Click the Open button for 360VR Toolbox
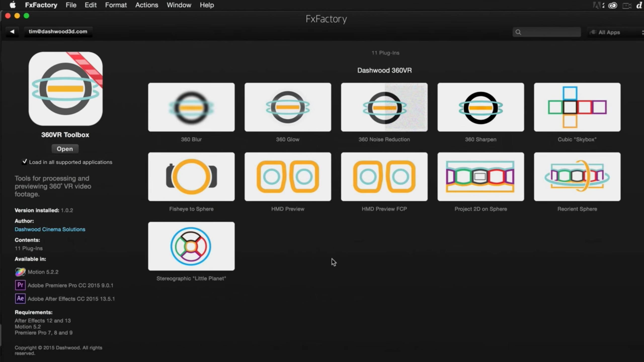This screenshot has width=644, height=362. click(65, 149)
